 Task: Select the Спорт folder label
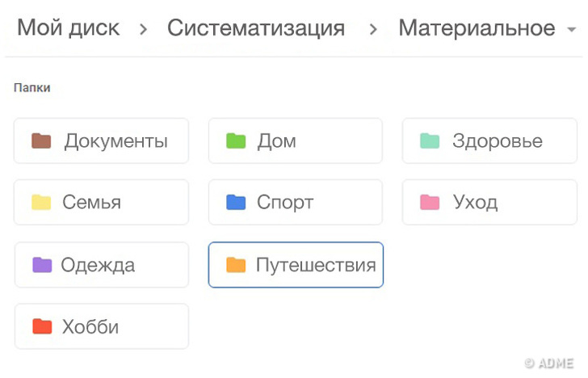[x=285, y=202]
